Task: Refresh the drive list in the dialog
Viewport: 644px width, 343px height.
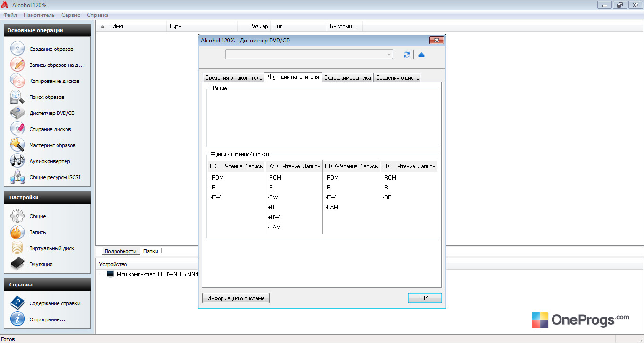Action: click(406, 55)
